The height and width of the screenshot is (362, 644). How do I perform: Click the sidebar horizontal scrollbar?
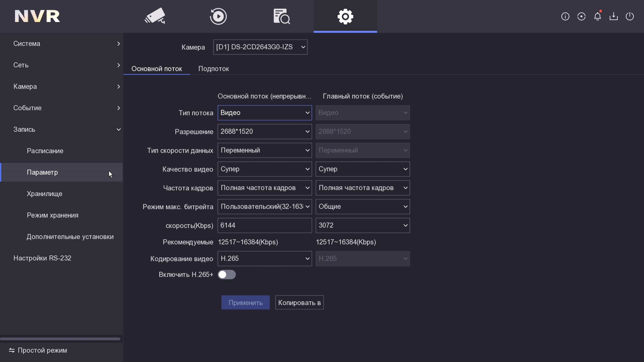[x=60, y=339]
